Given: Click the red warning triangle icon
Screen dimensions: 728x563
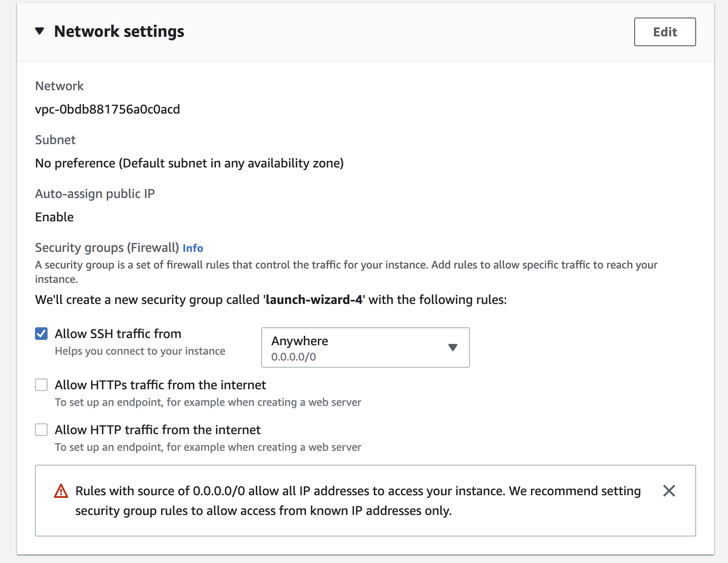Looking at the screenshot, I should pos(61,491).
